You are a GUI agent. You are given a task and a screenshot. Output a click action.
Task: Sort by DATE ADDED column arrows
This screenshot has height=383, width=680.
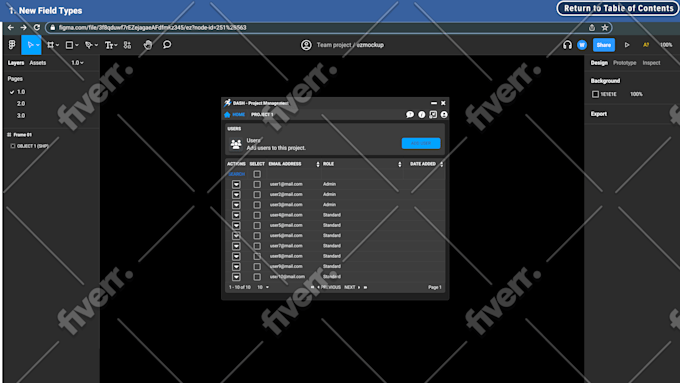click(x=441, y=164)
